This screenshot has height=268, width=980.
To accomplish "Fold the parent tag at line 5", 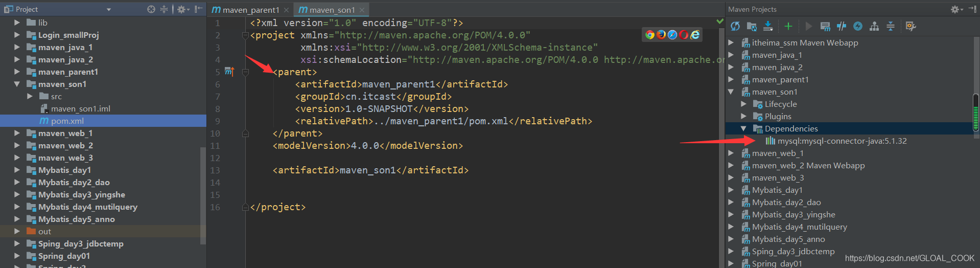I will click(245, 72).
